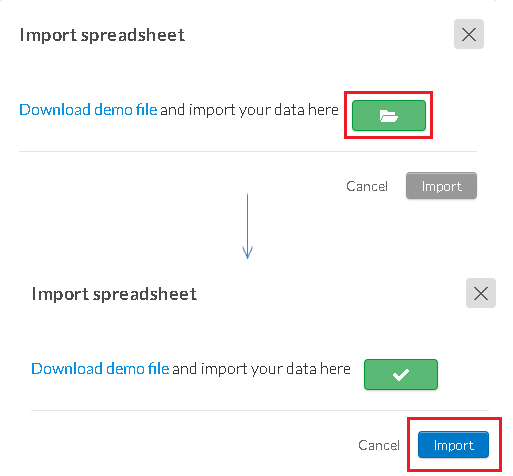Click the green checkmark file-selected button
Viewport: 513px width, 476px height.
click(x=401, y=374)
